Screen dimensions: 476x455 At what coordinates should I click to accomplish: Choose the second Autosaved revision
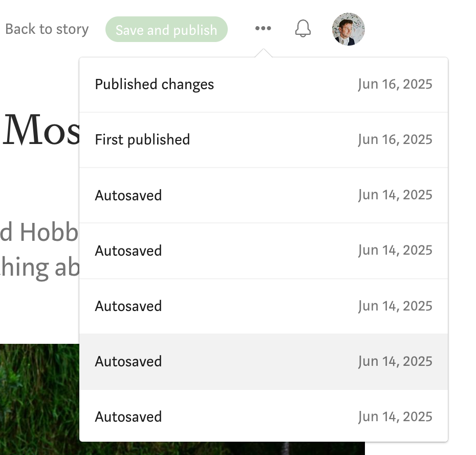point(264,251)
